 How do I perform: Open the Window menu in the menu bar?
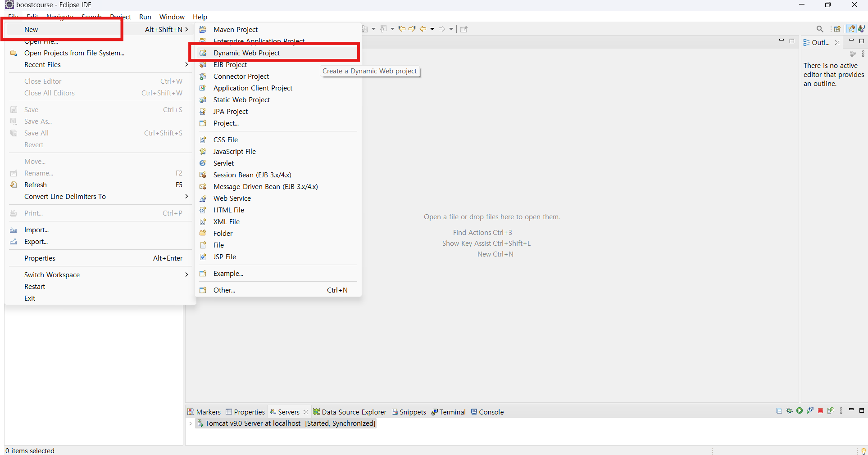pyautogui.click(x=172, y=17)
